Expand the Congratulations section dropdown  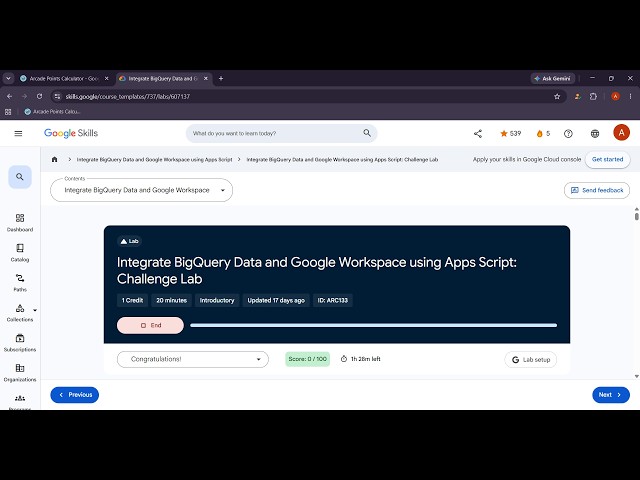(x=193, y=359)
